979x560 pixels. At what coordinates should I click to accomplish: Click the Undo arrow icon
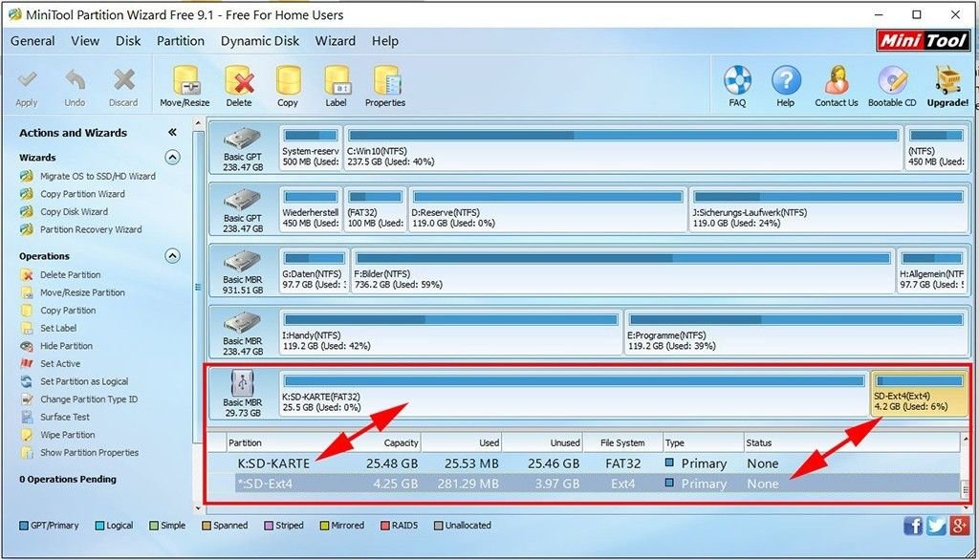click(x=75, y=80)
